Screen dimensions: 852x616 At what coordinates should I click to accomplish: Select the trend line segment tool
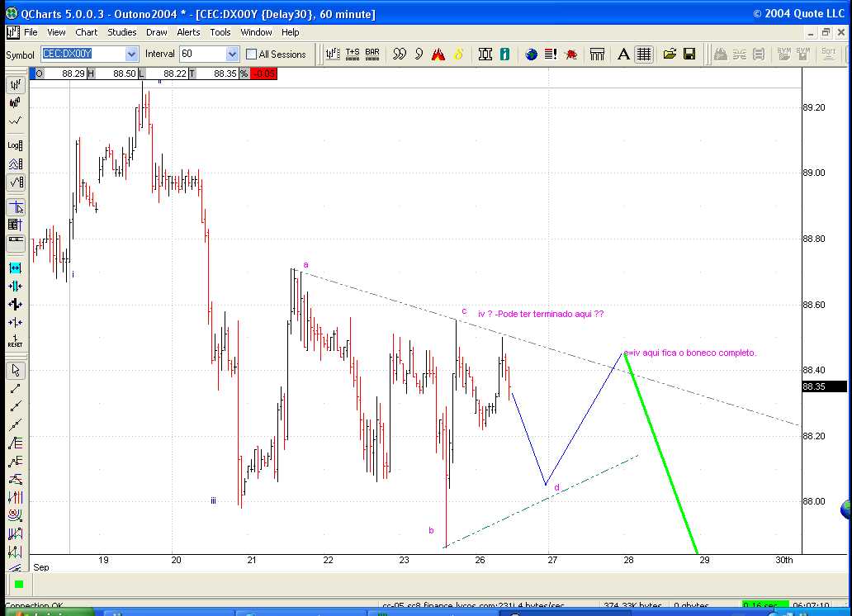pos(15,389)
